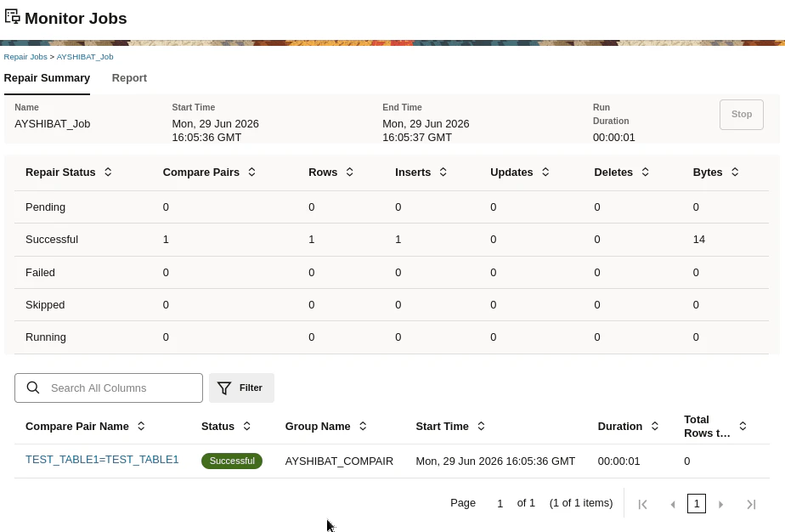Open TEST_TABLE1=TEST_TABLE1 compare pair link

pos(102,460)
